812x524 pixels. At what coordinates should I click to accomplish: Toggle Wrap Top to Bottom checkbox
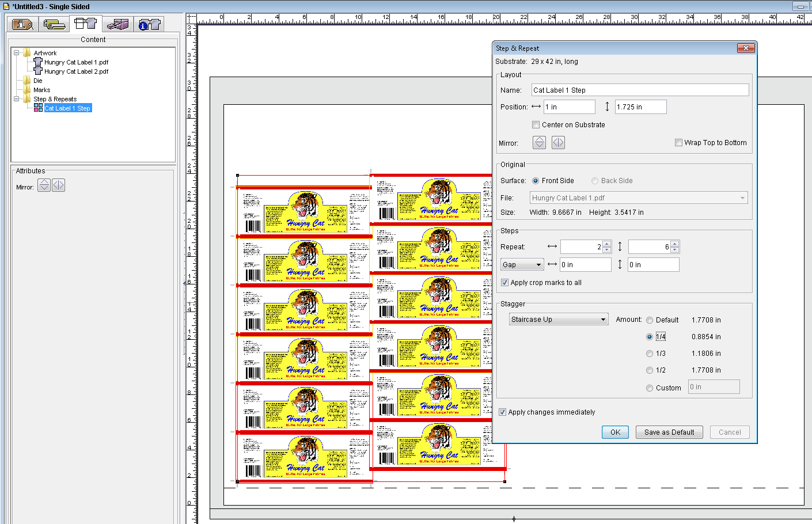(678, 143)
